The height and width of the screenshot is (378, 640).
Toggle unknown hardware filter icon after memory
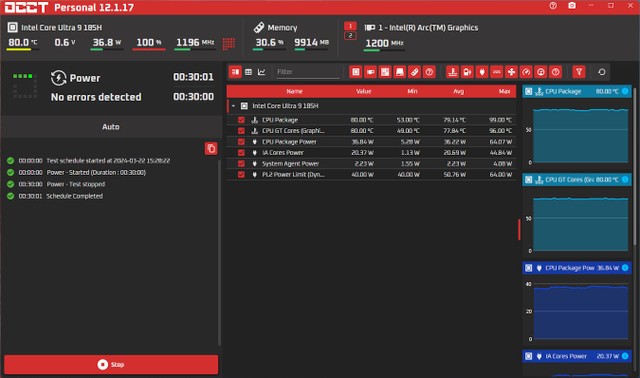(x=429, y=72)
